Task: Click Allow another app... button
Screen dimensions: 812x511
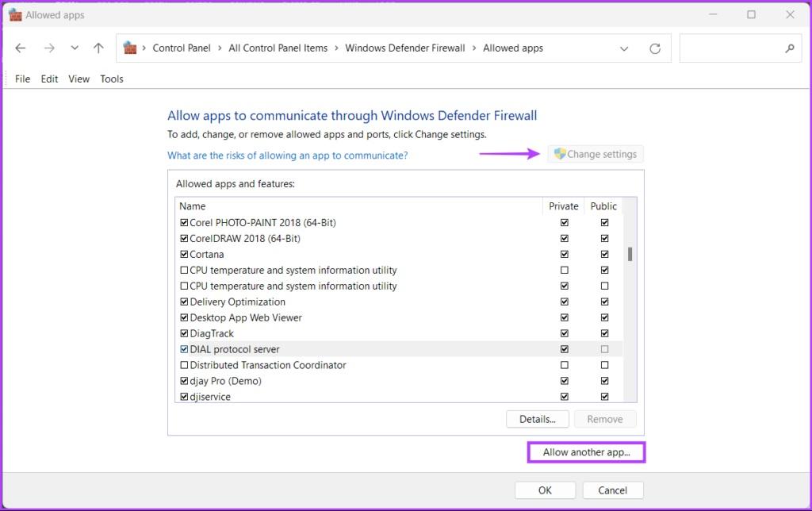Action: [586, 452]
